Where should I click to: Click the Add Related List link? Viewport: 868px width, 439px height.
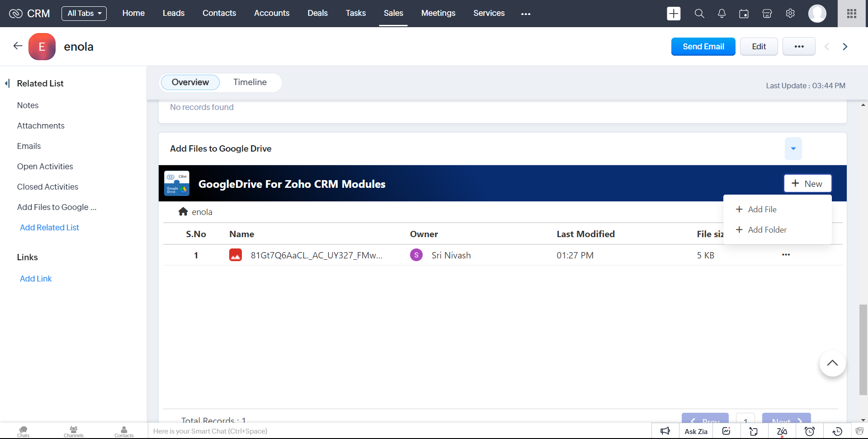pos(49,228)
